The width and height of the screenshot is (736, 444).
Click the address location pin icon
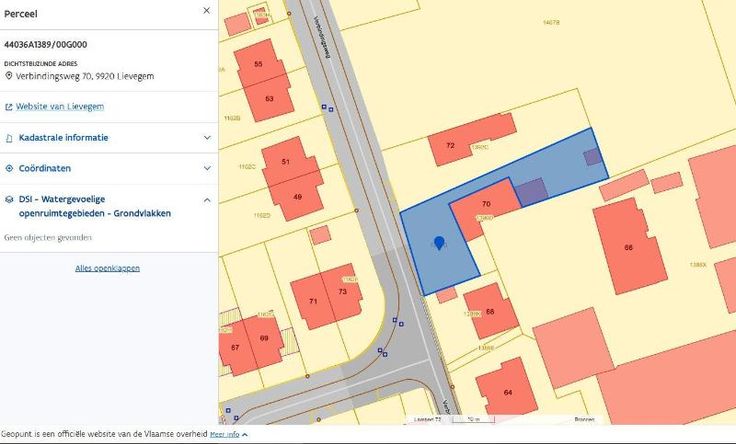[9, 76]
